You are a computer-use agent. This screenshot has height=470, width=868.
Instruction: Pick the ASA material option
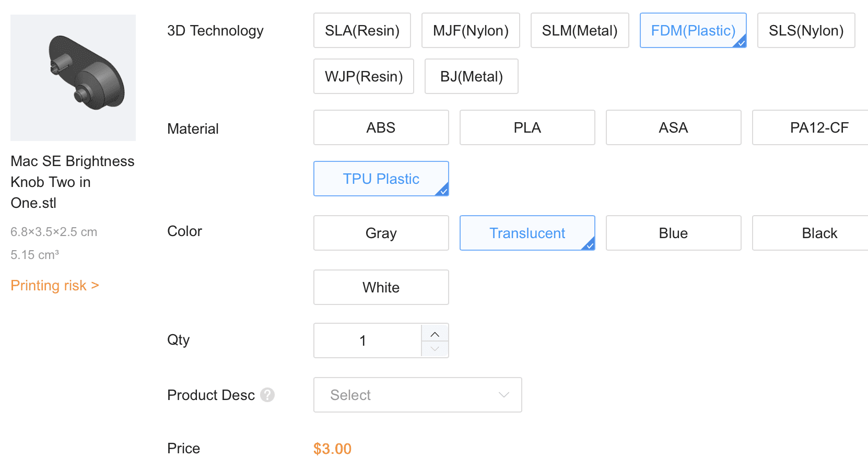pos(673,128)
